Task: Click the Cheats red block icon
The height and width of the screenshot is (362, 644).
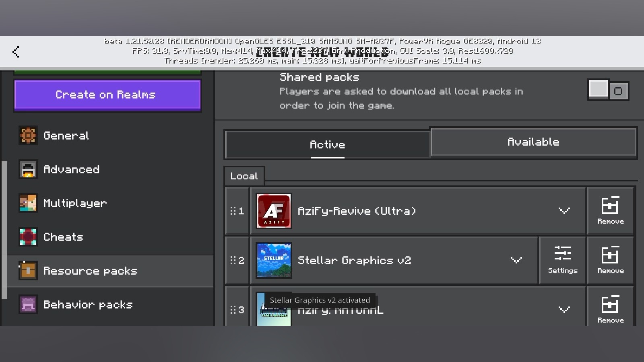Action: pyautogui.click(x=28, y=237)
